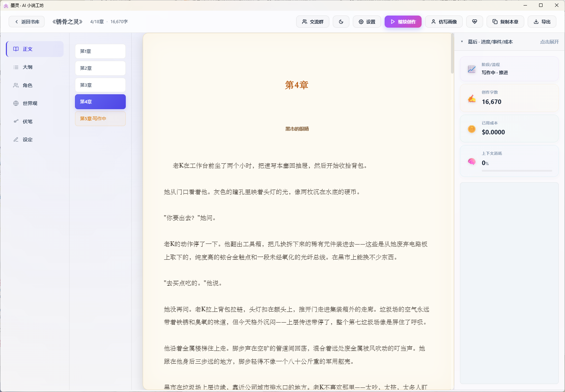Click the 复制本章 copy button
565x392 pixels.
(x=505, y=22)
